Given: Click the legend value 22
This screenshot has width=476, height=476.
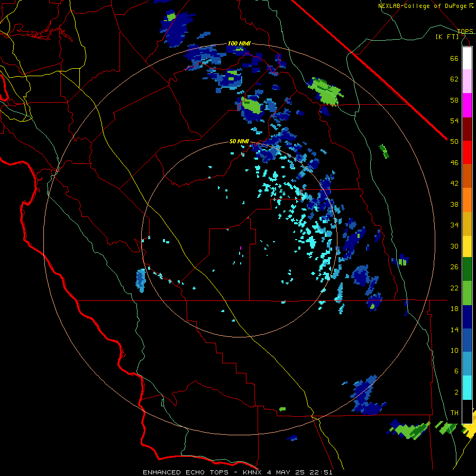Looking at the screenshot, I should 454,288.
